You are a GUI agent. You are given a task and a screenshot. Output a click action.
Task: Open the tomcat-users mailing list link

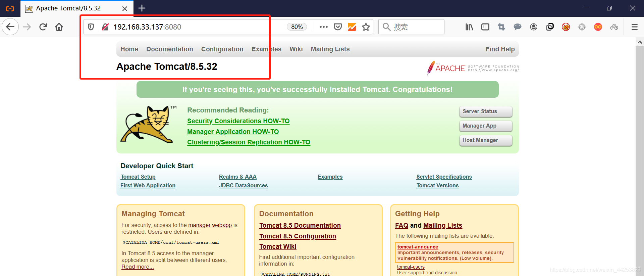click(411, 267)
